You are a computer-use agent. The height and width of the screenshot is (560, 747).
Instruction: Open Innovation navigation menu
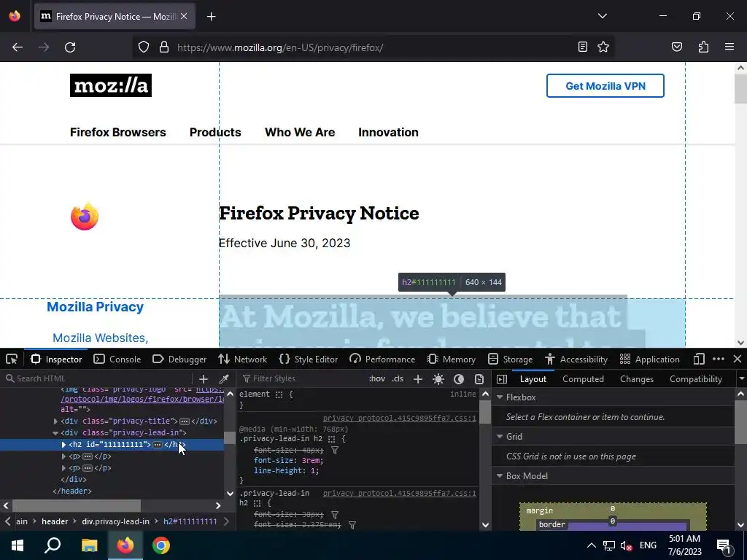pos(388,133)
